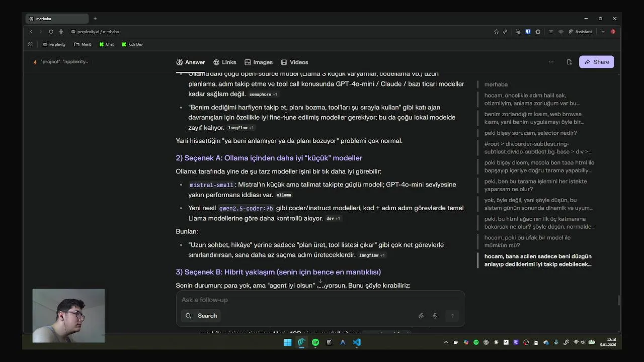Open the ollama citation chip
The height and width of the screenshot is (362, 644).
click(284, 195)
